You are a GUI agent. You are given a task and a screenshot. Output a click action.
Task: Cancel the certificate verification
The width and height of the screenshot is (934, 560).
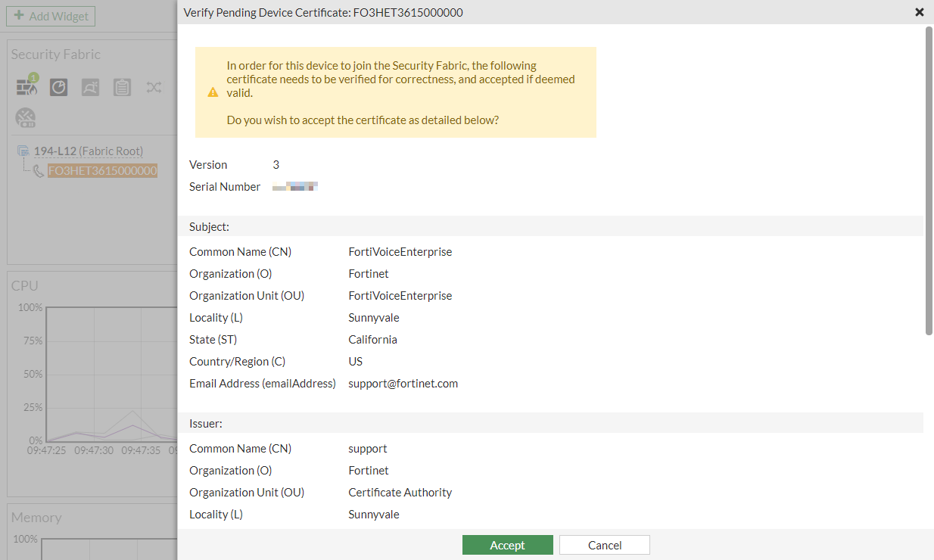604,544
